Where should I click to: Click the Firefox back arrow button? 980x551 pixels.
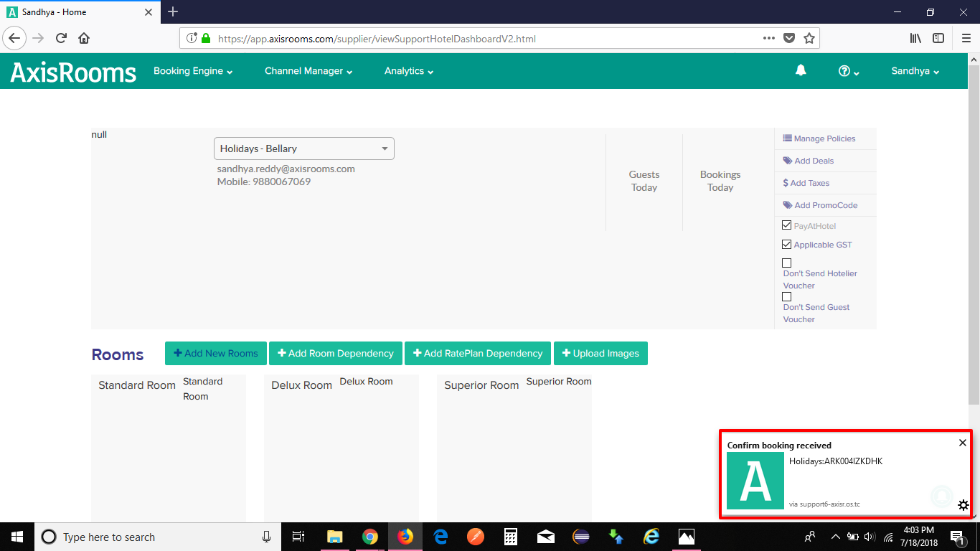[14, 38]
